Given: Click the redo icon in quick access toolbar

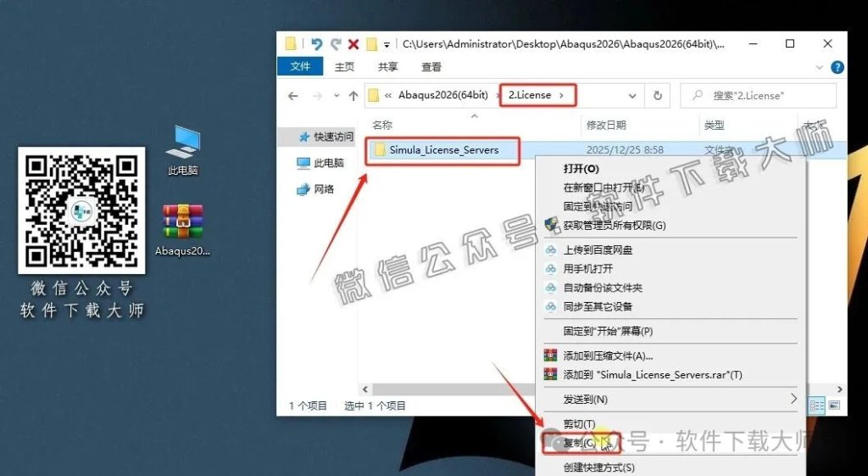Looking at the screenshot, I should tap(336, 44).
